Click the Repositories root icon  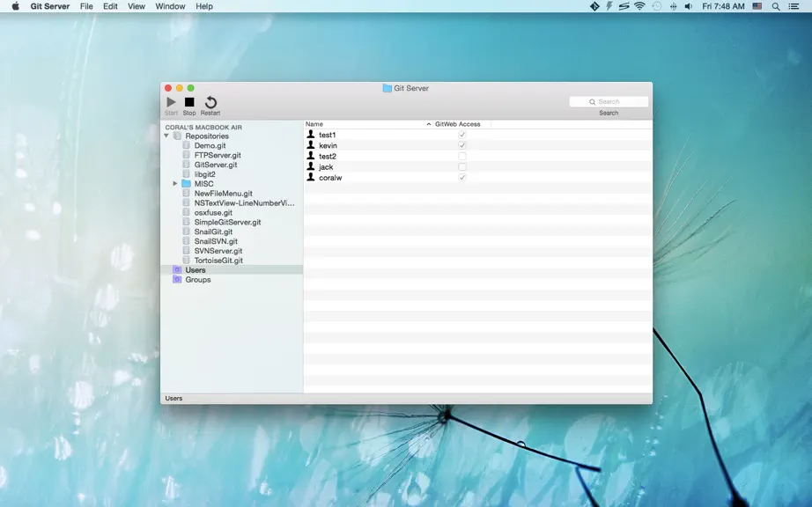[177, 136]
